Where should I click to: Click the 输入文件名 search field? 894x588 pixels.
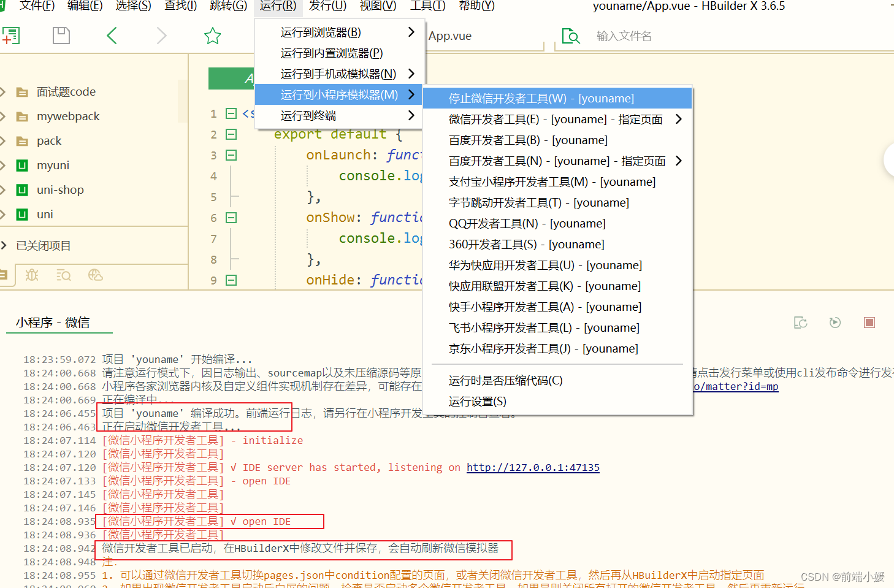624,36
